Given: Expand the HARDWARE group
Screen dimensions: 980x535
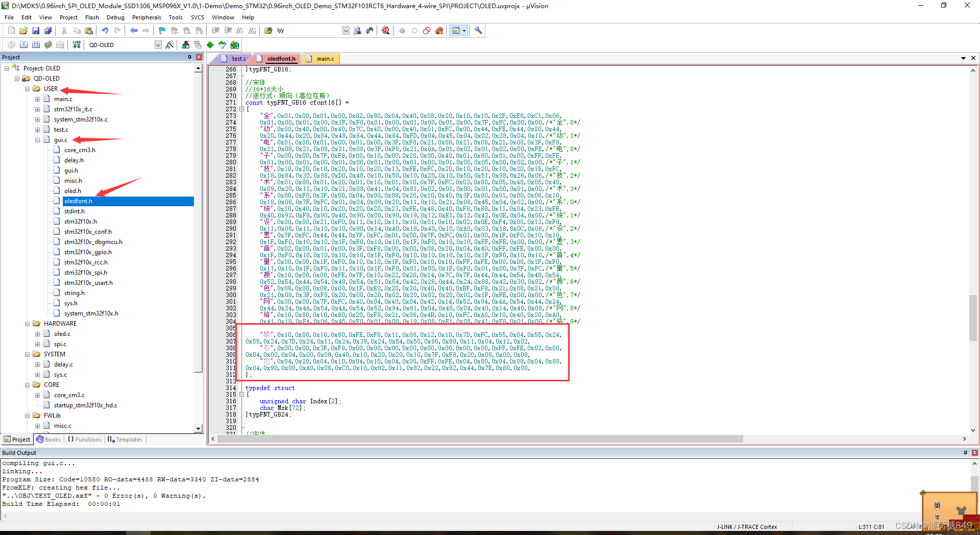Looking at the screenshot, I should (x=27, y=323).
